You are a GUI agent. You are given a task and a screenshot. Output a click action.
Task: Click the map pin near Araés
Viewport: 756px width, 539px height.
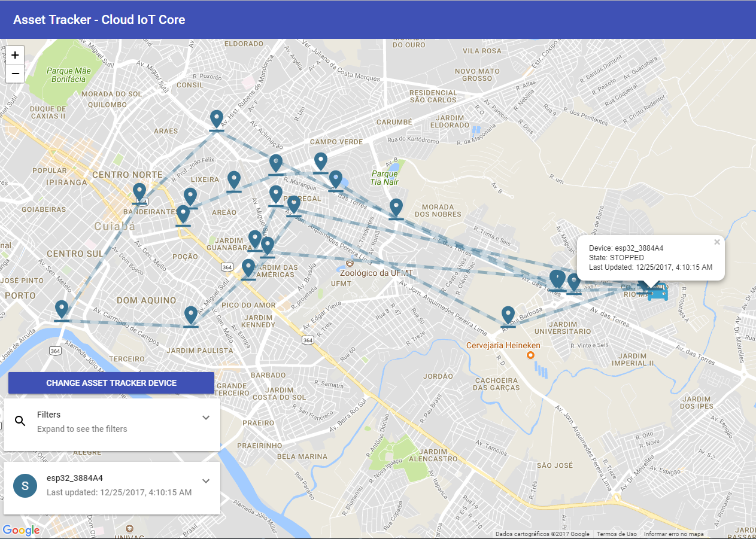coord(217,119)
